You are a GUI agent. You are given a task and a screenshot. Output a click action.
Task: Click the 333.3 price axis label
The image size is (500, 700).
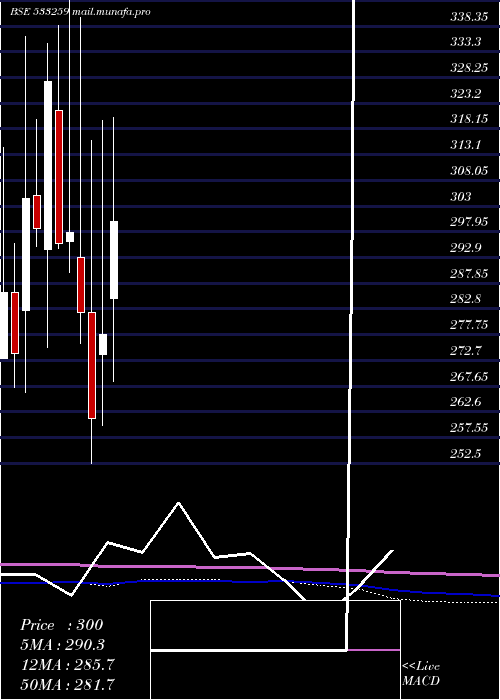pyautogui.click(x=465, y=42)
